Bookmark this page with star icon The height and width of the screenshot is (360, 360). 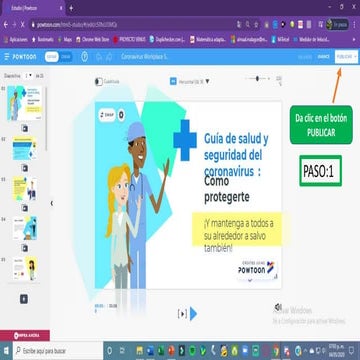[x=256, y=24]
